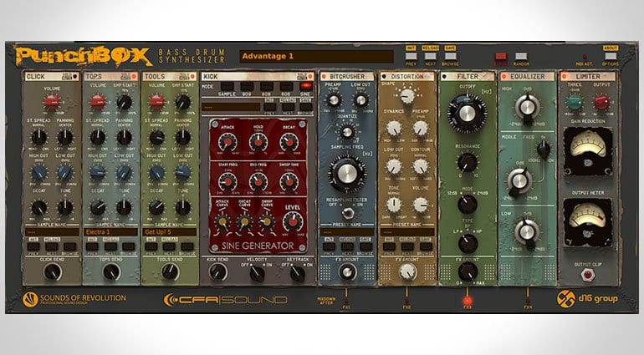Click the Sounds of Revolution logo
This screenshot has height=355, width=644.
[74, 299]
